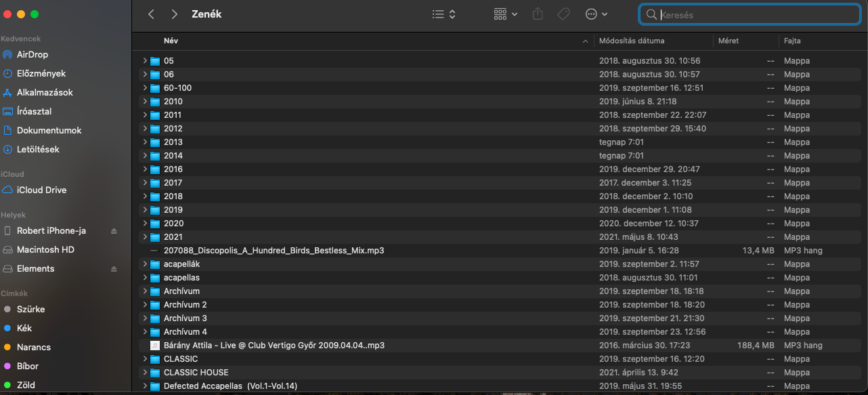Select the 2012 folder row
868x395 pixels.
tap(500, 129)
